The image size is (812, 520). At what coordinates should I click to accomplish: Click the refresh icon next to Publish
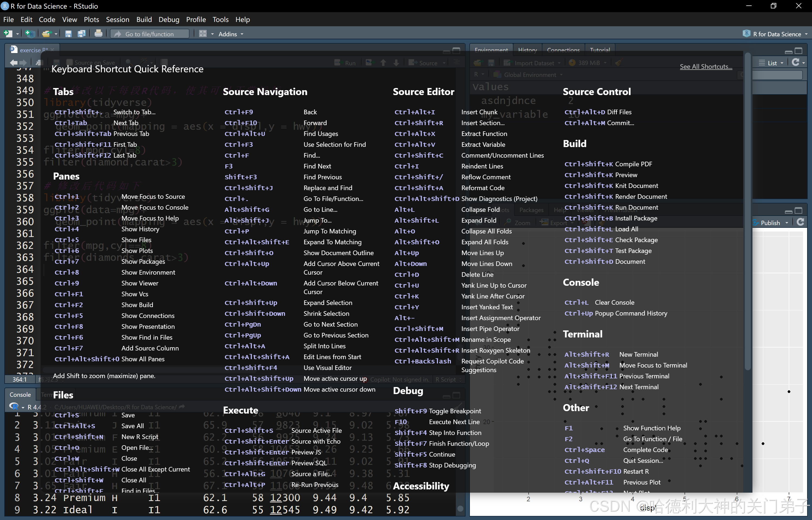(800, 222)
